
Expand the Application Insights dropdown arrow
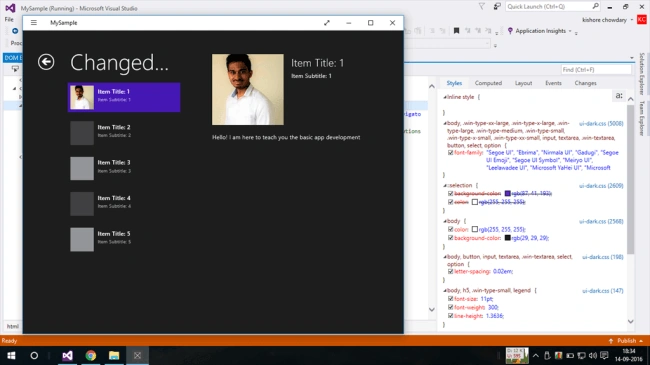(570, 31)
